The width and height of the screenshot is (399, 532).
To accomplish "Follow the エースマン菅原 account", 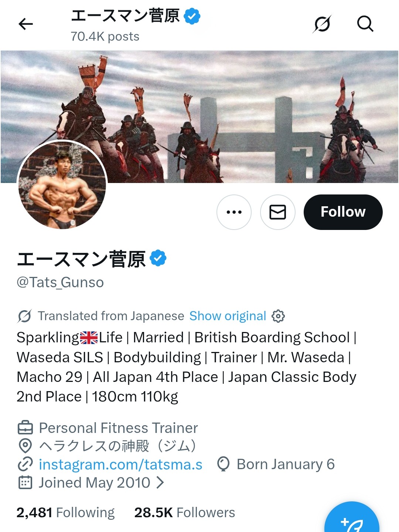I will [343, 212].
